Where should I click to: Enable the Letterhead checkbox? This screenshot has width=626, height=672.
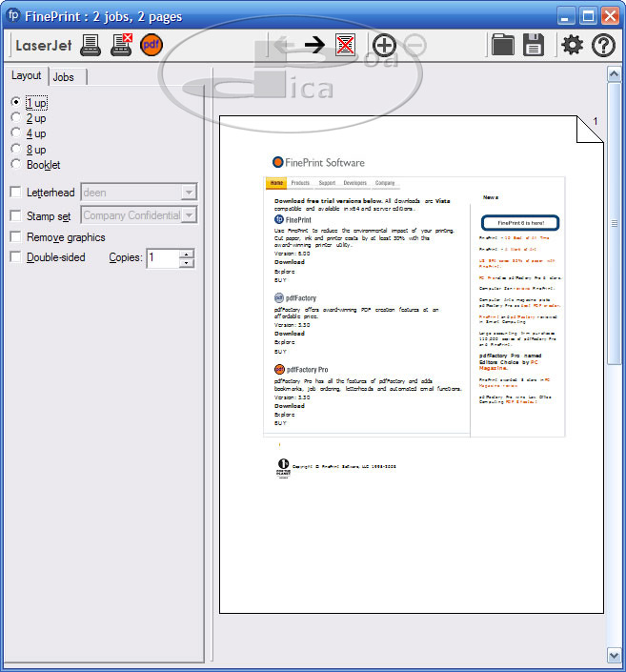pos(15,193)
